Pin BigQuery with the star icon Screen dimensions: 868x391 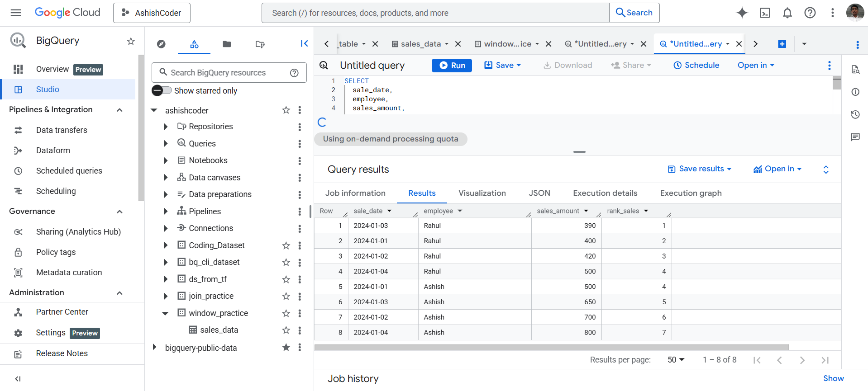click(131, 41)
